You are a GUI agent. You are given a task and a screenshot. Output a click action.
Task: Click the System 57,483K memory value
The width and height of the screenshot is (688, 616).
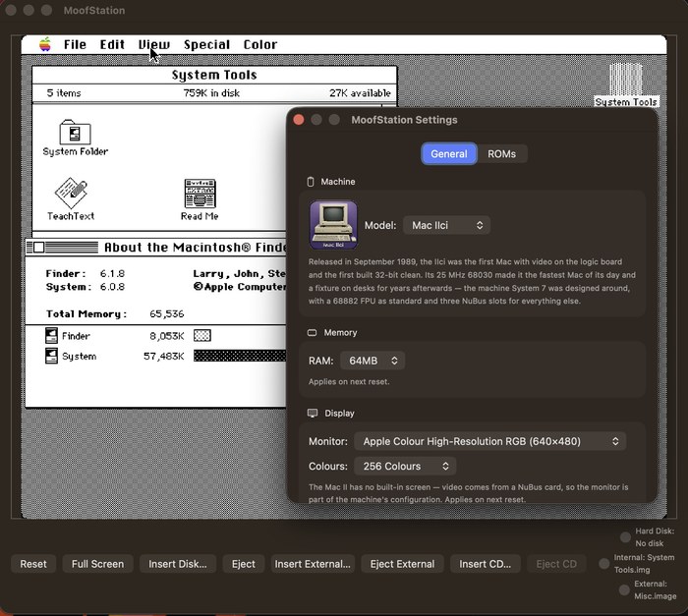[164, 356]
